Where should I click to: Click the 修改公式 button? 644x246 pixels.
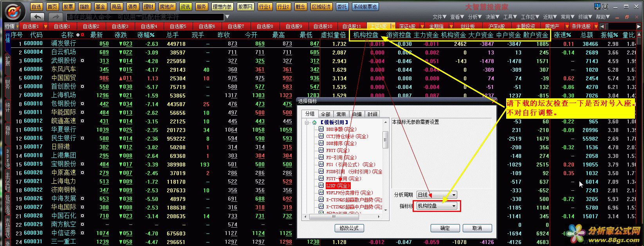349,228
